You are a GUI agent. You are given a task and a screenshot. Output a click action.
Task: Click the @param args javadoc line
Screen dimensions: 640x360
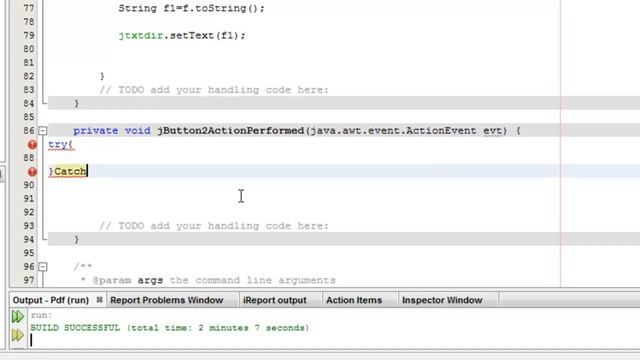point(208,280)
